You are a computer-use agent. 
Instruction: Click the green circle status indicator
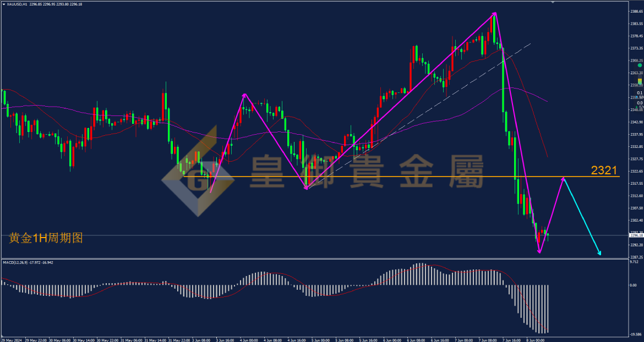[x=640, y=65]
